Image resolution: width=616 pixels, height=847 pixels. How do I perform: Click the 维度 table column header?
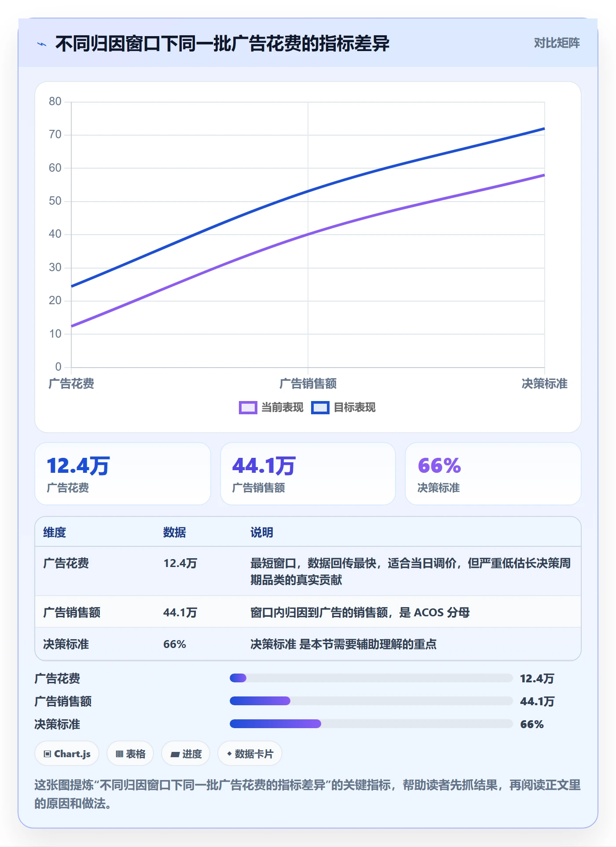(55, 532)
